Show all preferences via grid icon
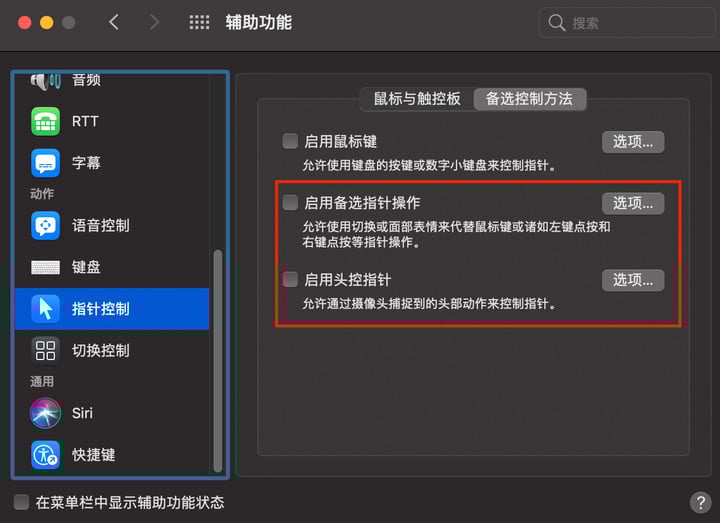720x523 pixels. [199, 22]
